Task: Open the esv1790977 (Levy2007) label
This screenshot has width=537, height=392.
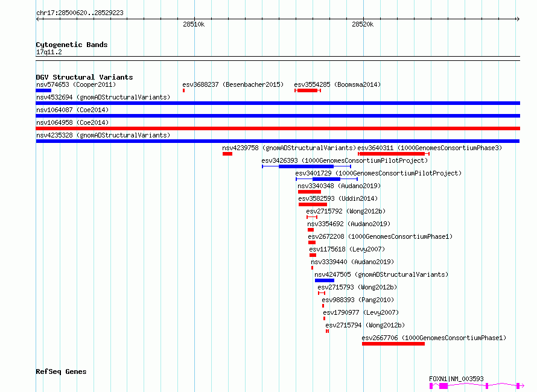Action: pyautogui.click(x=361, y=312)
